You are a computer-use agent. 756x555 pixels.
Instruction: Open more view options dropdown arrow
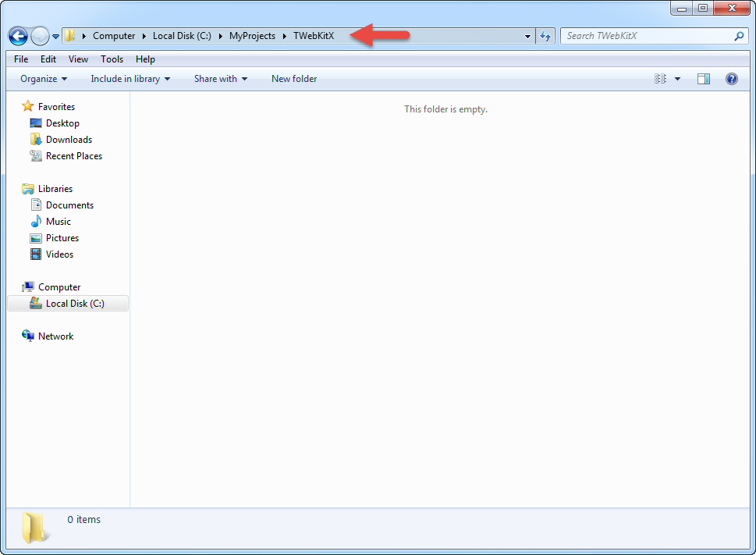tap(677, 79)
